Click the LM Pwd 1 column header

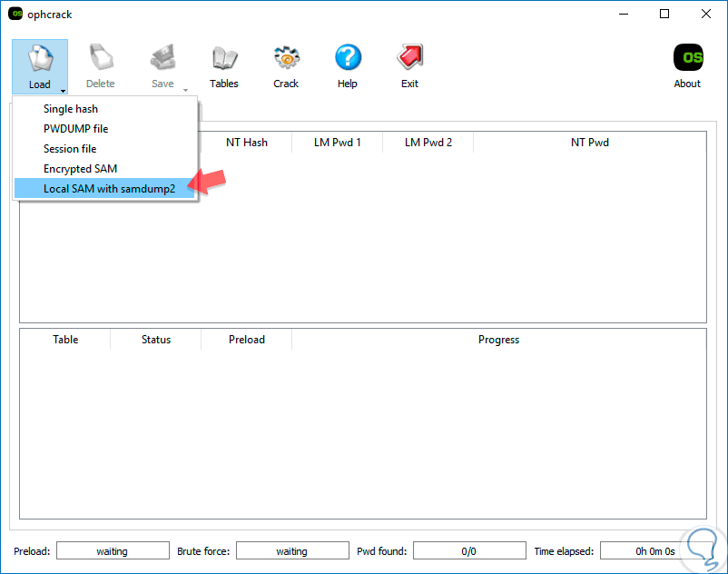click(x=337, y=143)
